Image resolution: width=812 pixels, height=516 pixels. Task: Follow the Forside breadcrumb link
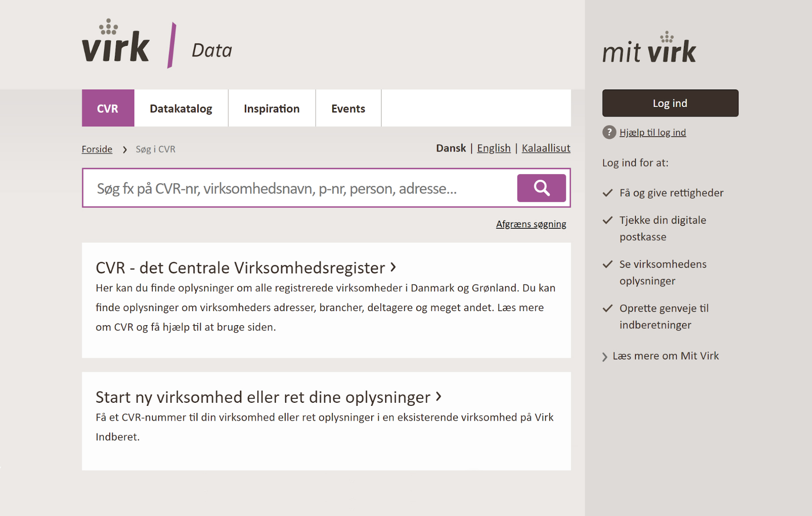97,149
